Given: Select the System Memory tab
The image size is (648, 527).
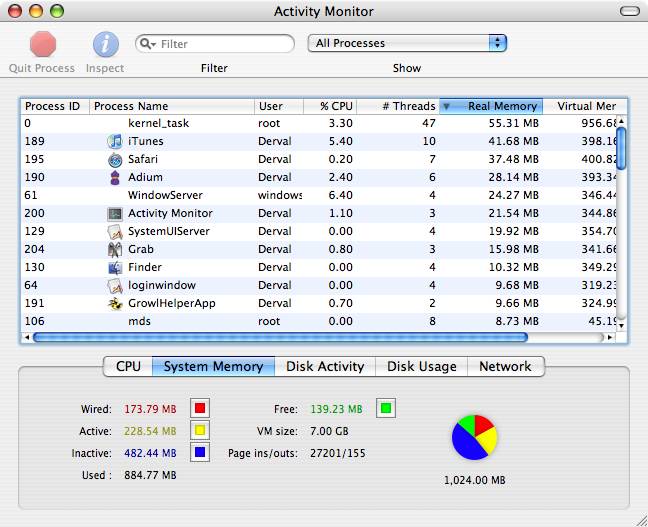Looking at the screenshot, I should click(213, 366).
